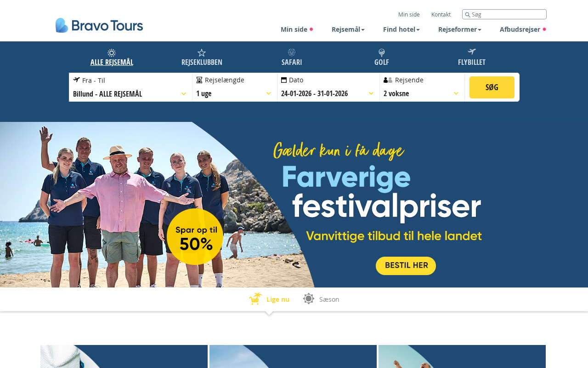Open the Dato date range picker
The height and width of the screenshot is (368, 588).
328,87
